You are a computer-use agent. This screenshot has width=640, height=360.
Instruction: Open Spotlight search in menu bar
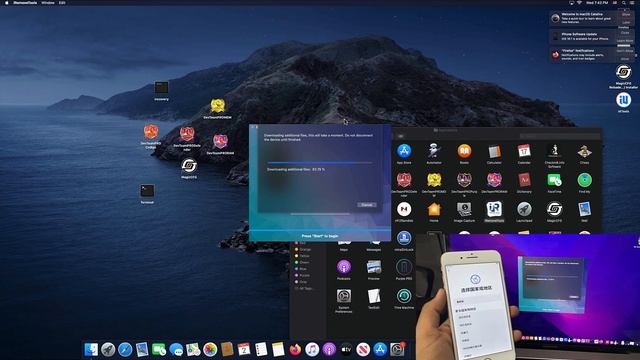point(623,2)
